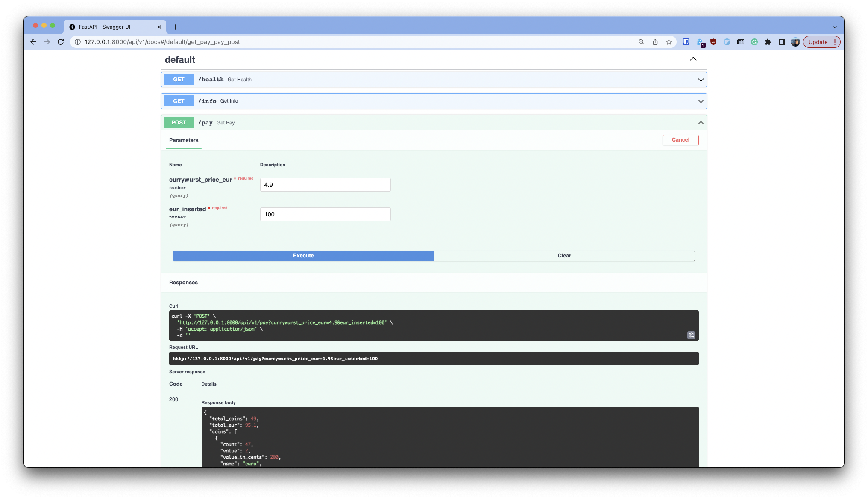Viewport: 868px width, 499px height.
Task: Click the "total_eur": 95.1 line in response
Action: (x=234, y=425)
